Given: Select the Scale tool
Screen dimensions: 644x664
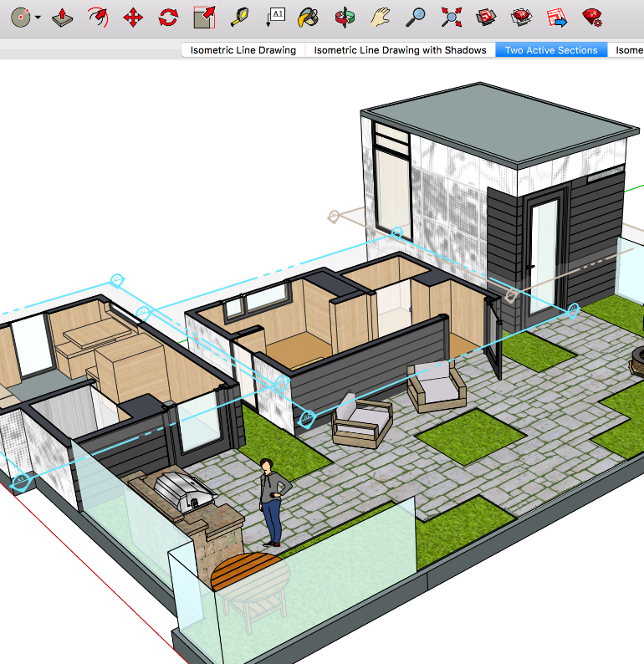Looking at the screenshot, I should coord(205,18).
